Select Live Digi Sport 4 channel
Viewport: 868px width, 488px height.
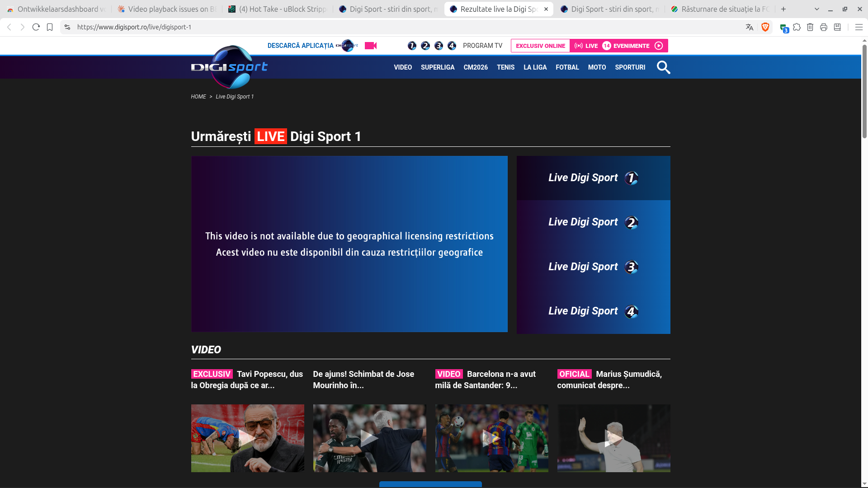point(593,311)
